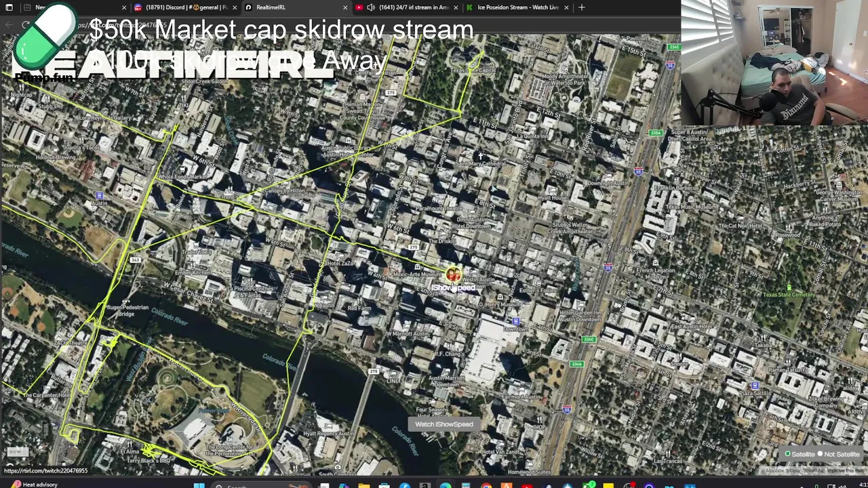Click the exit 234A marker
Viewport: 868px width, 488px height.
[576, 364]
